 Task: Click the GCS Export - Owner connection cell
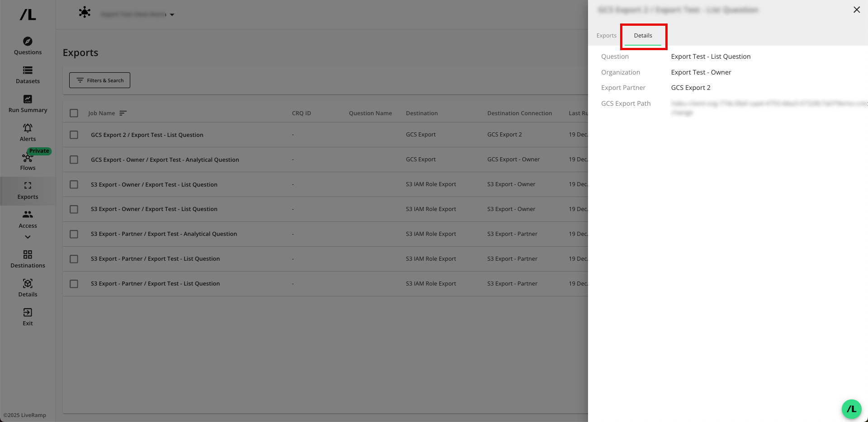pos(513,159)
